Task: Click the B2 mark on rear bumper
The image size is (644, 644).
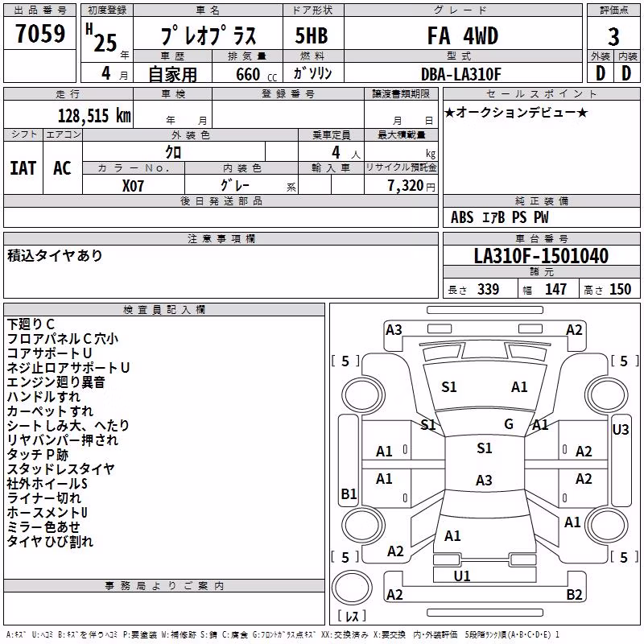Action: point(574,594)
